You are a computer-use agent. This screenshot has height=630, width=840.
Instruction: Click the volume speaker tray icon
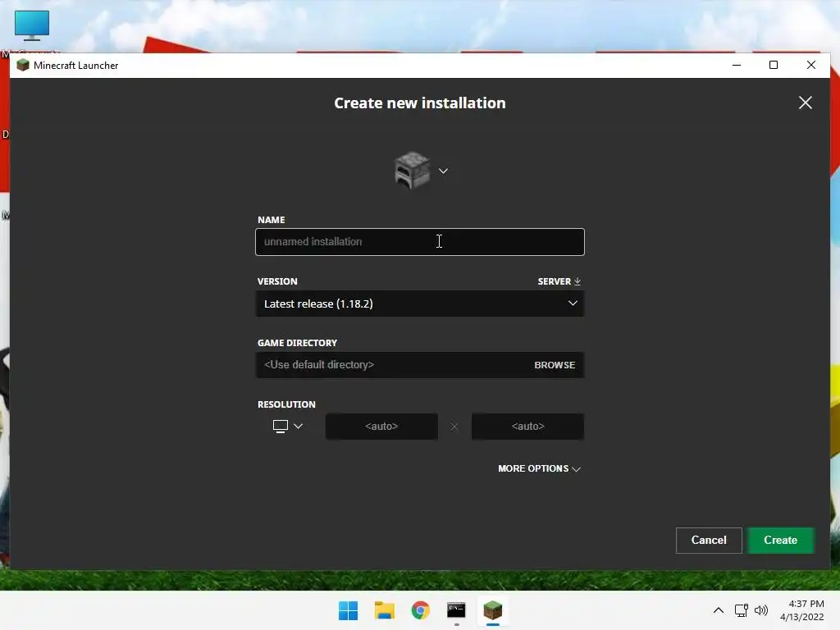pyautogui.click(x=760, y=610)
